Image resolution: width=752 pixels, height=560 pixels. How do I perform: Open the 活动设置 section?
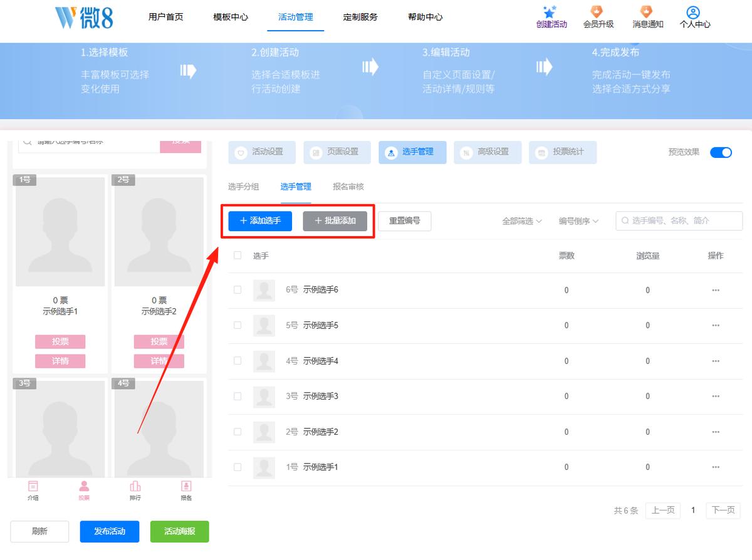[262, 152]
